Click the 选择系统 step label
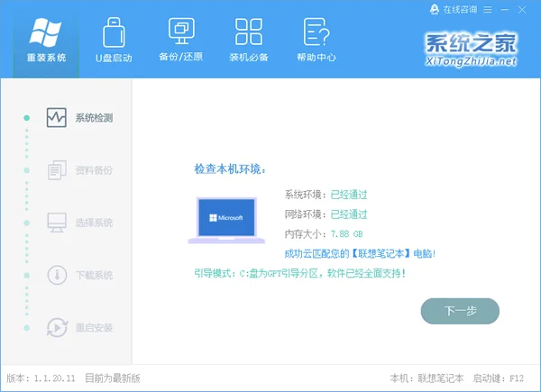This screenshot has height=392, width=541. tap(94, 223)
